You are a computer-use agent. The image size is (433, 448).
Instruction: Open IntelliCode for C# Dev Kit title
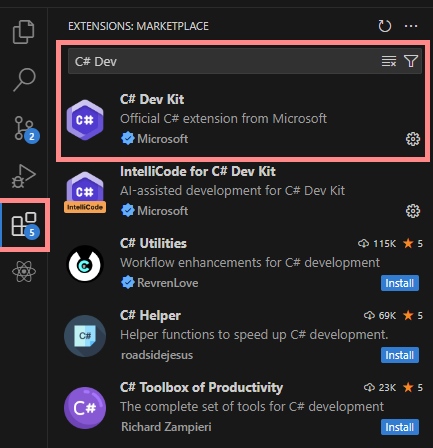[x=198, y=171]
